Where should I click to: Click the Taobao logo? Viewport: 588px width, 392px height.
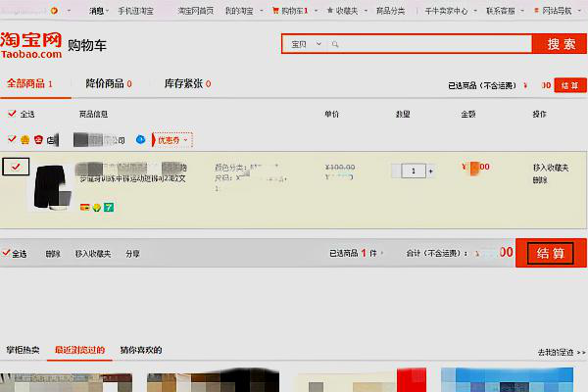(x=31, y=45)
